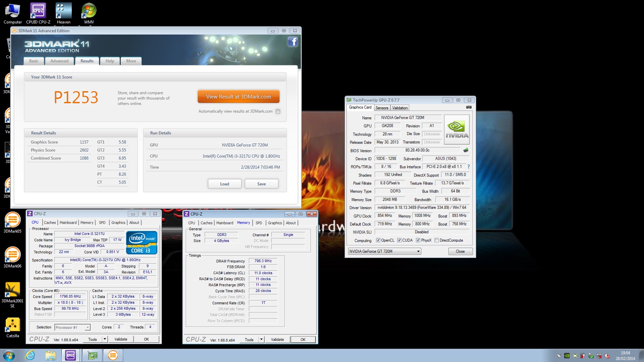Click the NVIDIA logo in GPU-Z

pos(457,130)
